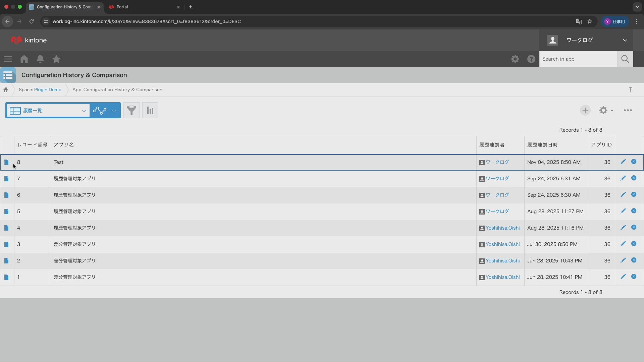Viewport: 644px width, 362px height.
Task: Click the add record plus button
Action: (x=585, y=110)
